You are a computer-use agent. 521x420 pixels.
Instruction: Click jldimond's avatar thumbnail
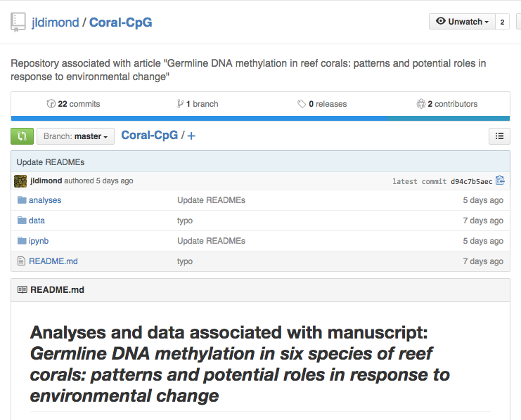pyautogui.click(x=20, y=181)
